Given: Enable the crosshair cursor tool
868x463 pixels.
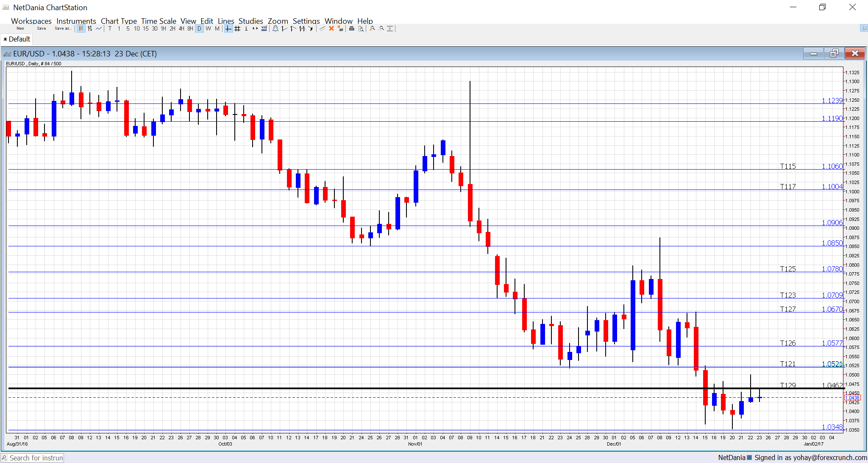Looking at the screenshot, I should pos(228,28).
